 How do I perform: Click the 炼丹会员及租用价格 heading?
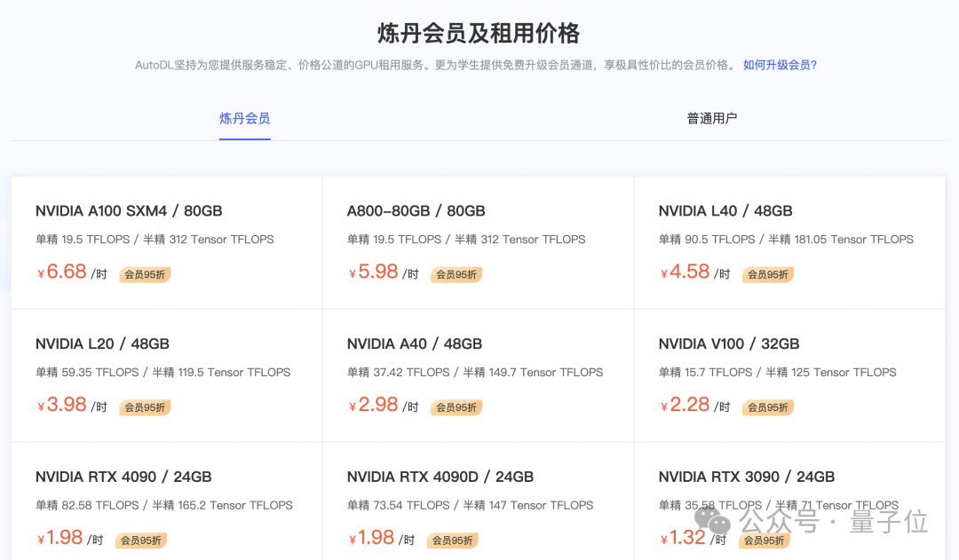479,33
